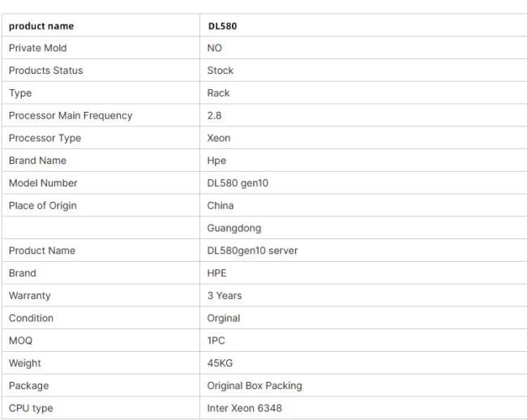
Task: Click the Brand value 'HPE'
Action: click(x=217, y=273)
